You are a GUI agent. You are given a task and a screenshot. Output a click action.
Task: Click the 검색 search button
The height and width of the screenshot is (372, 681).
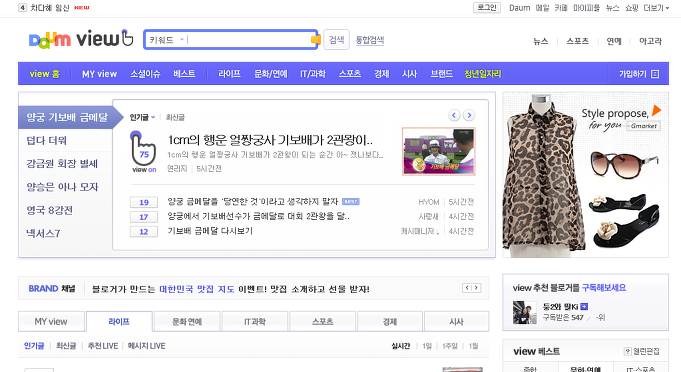click(x=337, y=40)
